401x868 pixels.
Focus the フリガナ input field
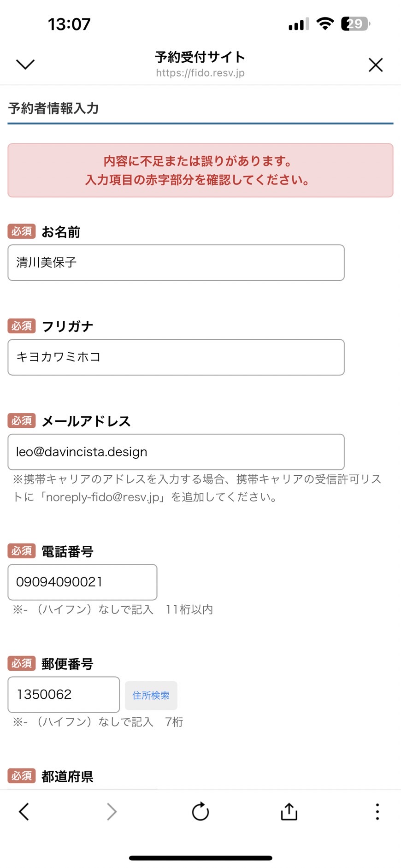(176, 357)
